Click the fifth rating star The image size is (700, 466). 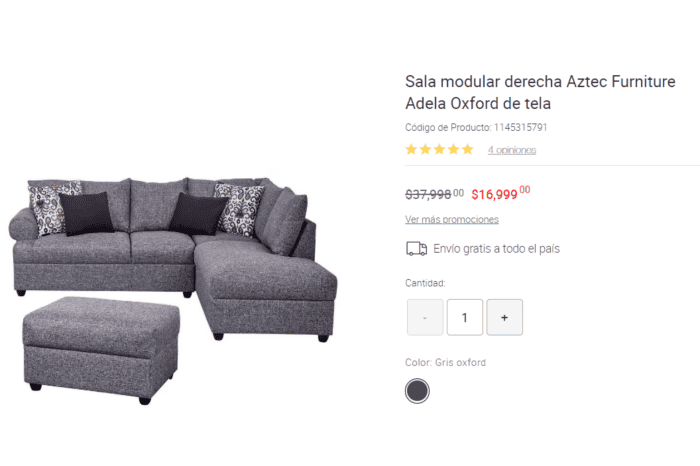pyautogui.click(x=467, y=150)
